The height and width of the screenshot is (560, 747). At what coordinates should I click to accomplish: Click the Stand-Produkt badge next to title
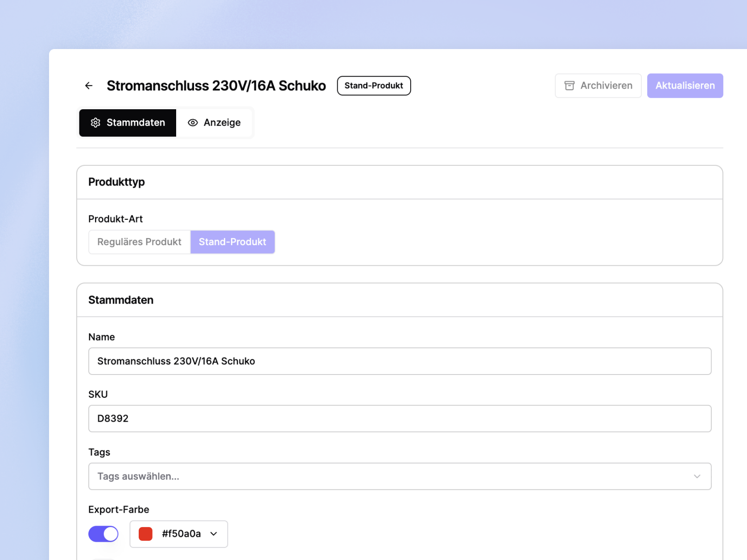[x=374, y=86]
